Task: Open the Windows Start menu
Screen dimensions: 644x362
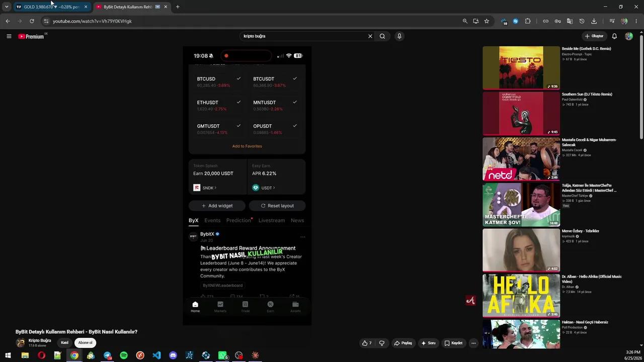Action: tap(8, 355)
